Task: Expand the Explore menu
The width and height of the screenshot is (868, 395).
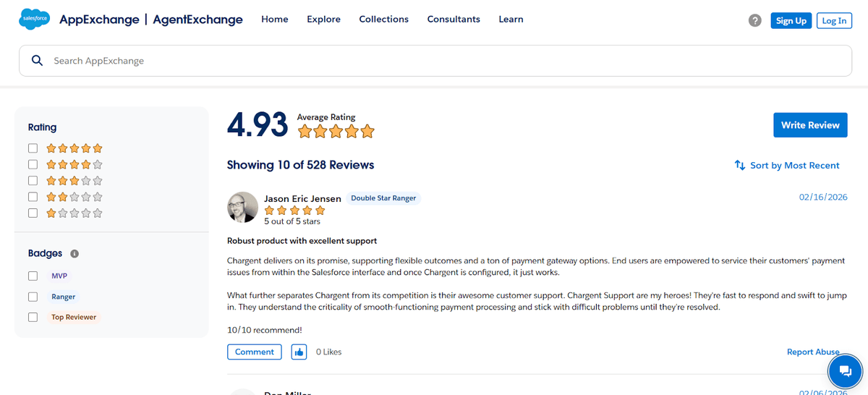Action: 323,20
